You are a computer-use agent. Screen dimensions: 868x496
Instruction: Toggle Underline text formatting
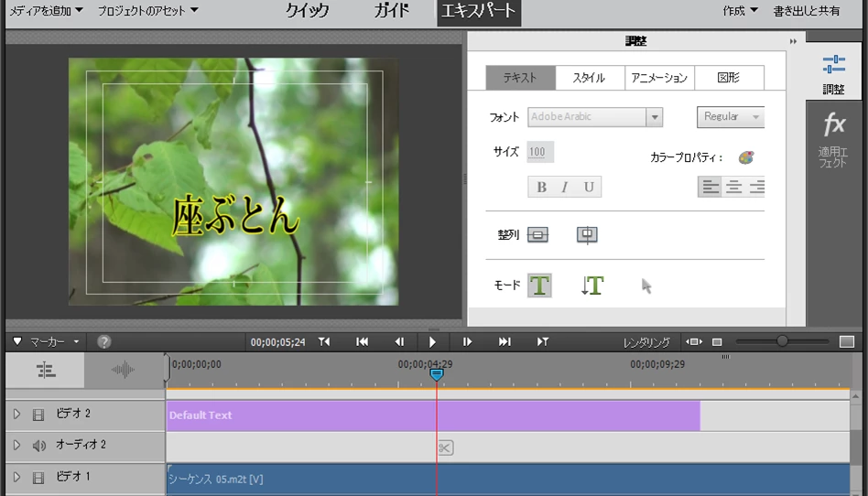click(x=589, y=187)
